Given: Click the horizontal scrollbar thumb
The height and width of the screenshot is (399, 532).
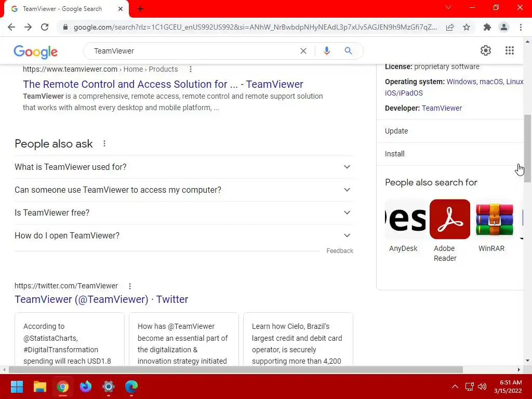Looking at the screenshot, I should 236,369.
